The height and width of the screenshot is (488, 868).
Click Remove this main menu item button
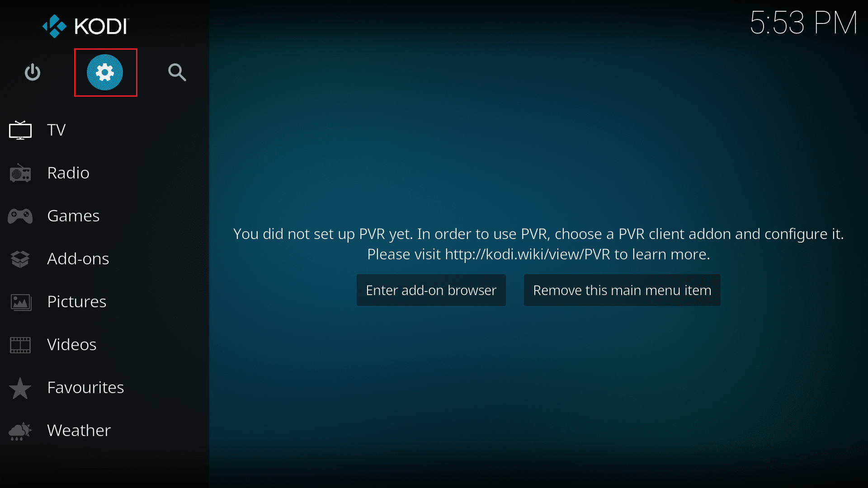[622, 290]
